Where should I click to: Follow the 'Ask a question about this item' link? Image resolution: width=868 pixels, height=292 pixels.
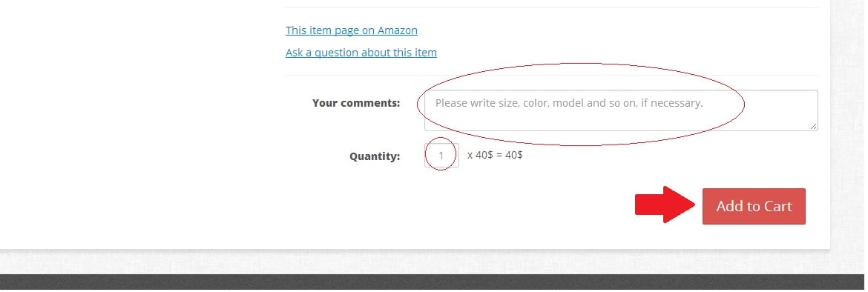pos(361,53)
